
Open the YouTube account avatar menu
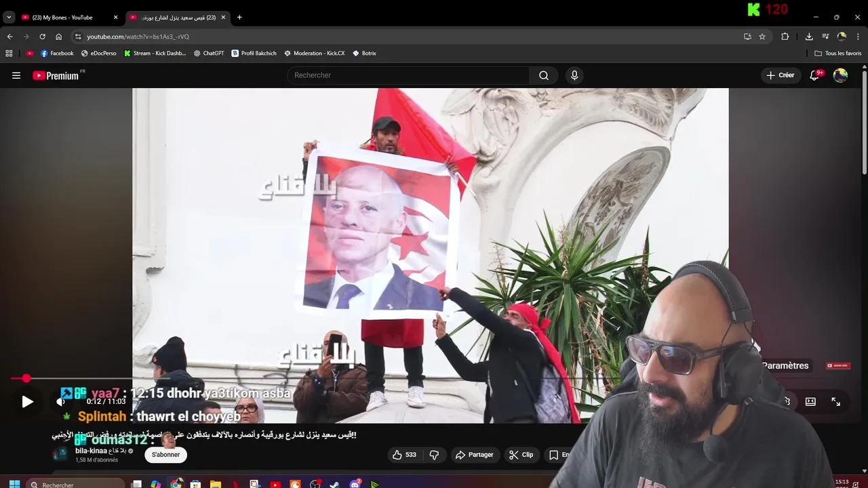840,75
